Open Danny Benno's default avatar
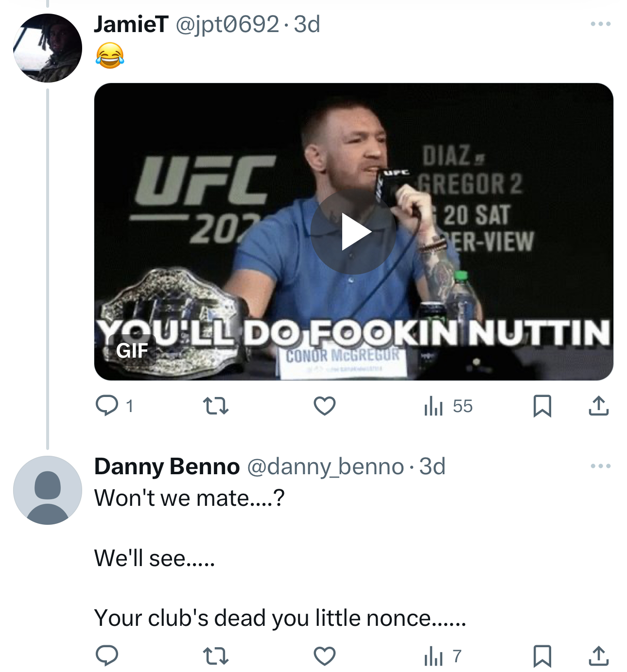The width and height of the screenshot is (627, 672). [x=48, y=490]
